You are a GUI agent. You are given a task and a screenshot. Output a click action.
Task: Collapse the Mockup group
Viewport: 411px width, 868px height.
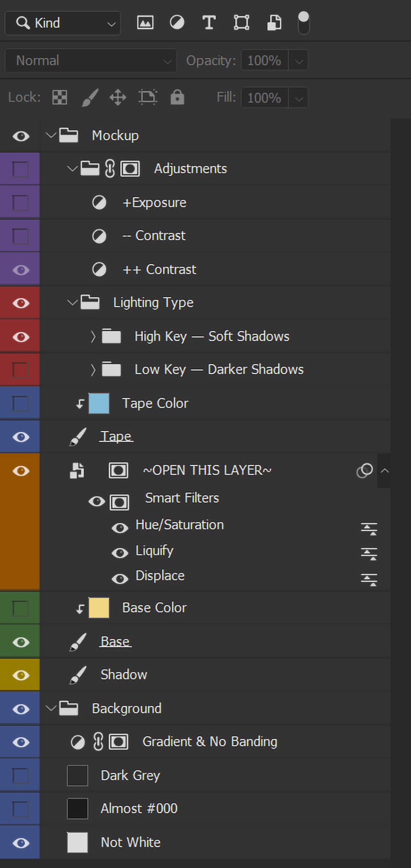(x=51, y=135)
